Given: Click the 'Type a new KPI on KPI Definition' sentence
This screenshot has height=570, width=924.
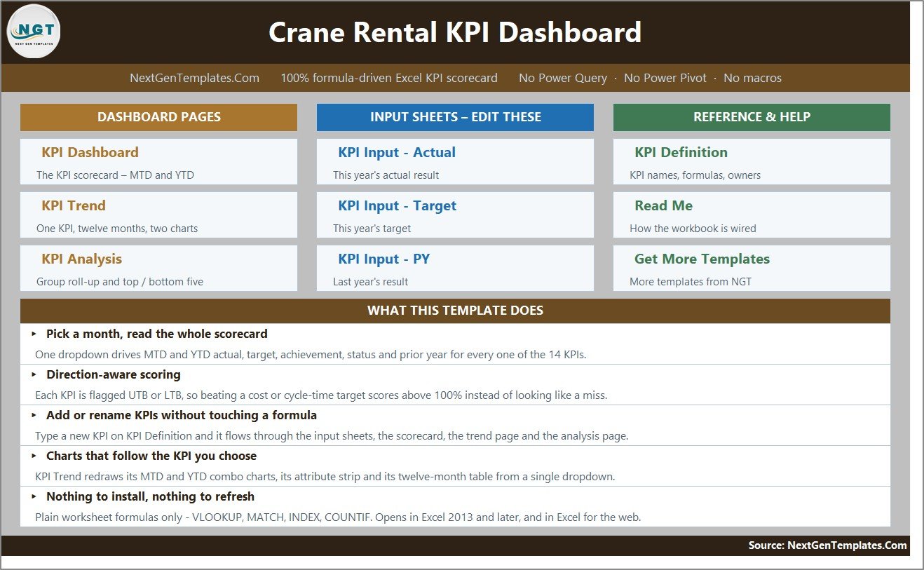Looking at the screenshot, I should (x=332, y=436).
